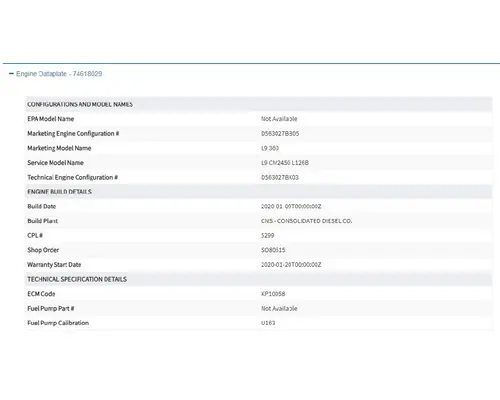Select the Build Plant label
500x400 pixels.
pos(43,221)
